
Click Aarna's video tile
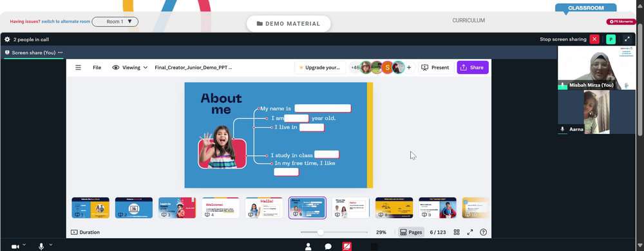(x=596, y=112)
